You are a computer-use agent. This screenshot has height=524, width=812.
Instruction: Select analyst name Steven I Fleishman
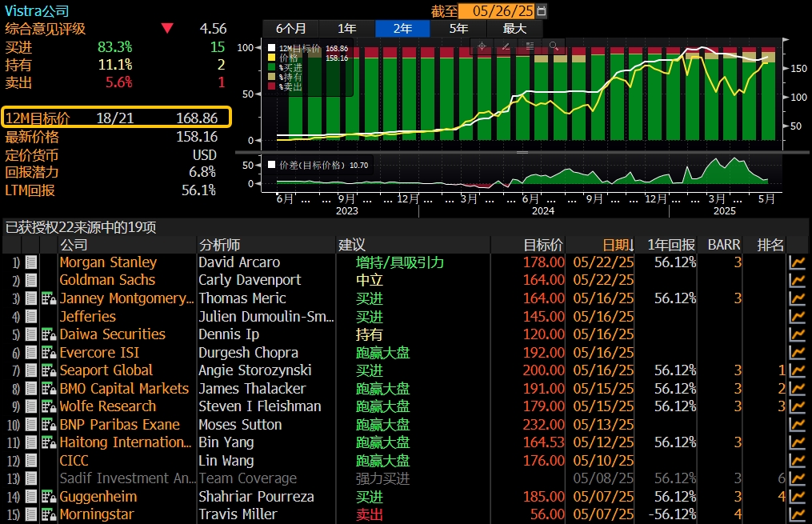coord(260,406)
